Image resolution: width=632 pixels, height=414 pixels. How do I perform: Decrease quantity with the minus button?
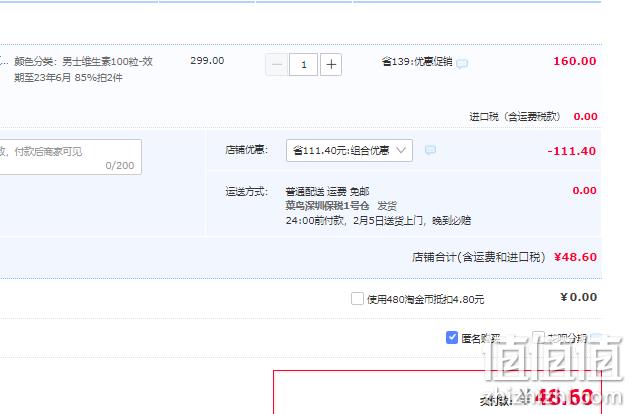point(277,64)
